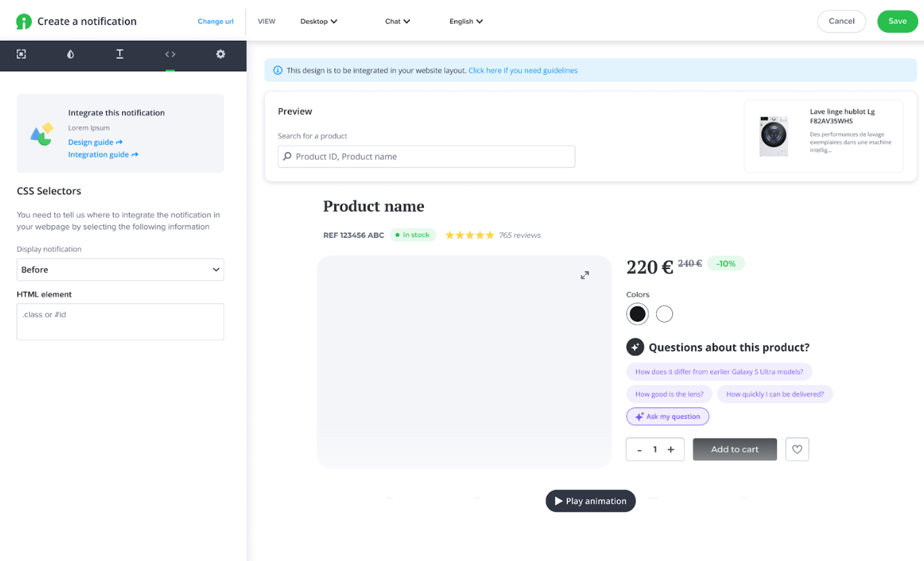Viewport: 924px width, 561px height.
Task: Click the heart wishlist icon
Action: click(797, 449)
